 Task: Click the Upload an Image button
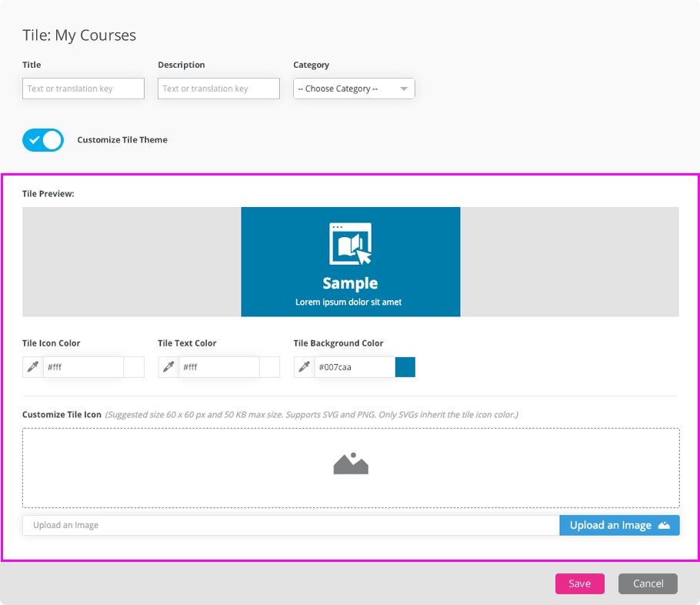[619, 525]
